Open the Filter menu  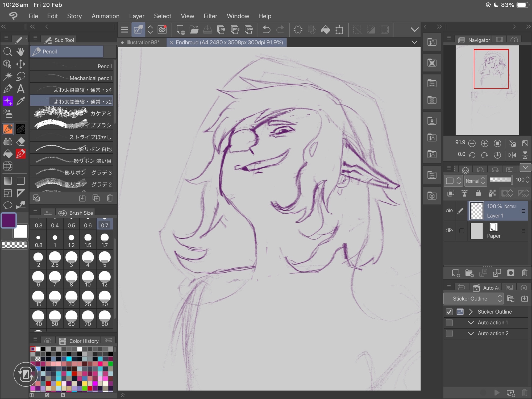pyautogui.click(x=210, y=16)
